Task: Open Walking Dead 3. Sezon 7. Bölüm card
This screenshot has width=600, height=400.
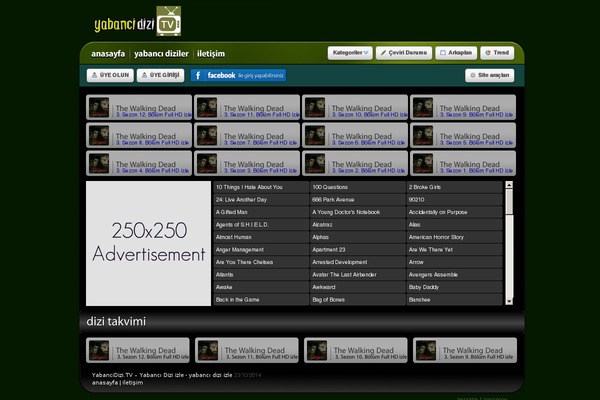Action: [x=247, y=136]
